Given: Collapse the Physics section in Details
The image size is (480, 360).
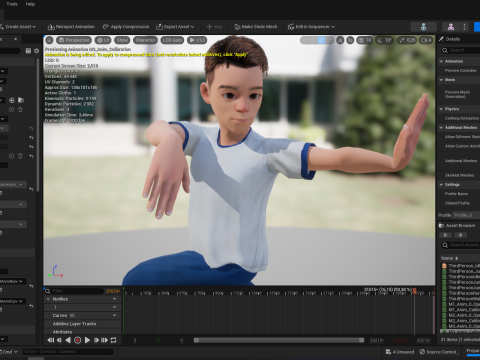Looking at the screenshot, I should point(441,109).
